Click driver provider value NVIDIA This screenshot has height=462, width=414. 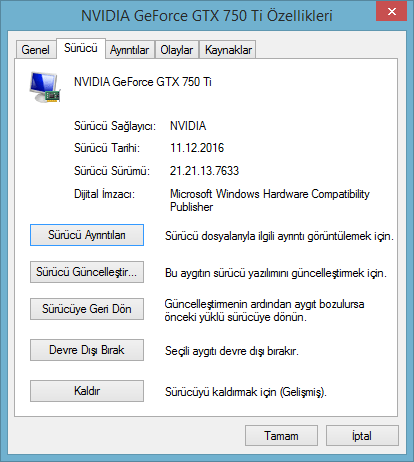188,126
